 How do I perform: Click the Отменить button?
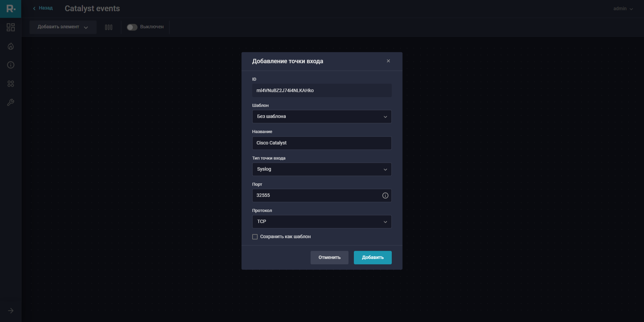click(x=329, y=258)
